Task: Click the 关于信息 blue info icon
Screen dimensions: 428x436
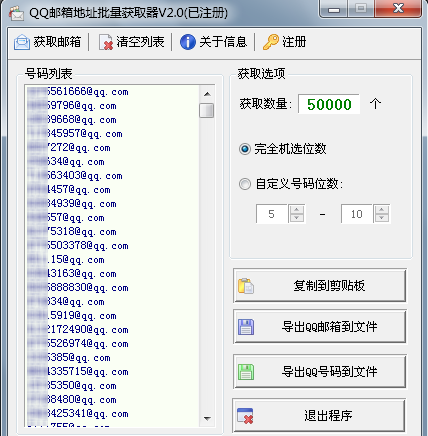Action: pyautogui.click(x=188, y=42)
